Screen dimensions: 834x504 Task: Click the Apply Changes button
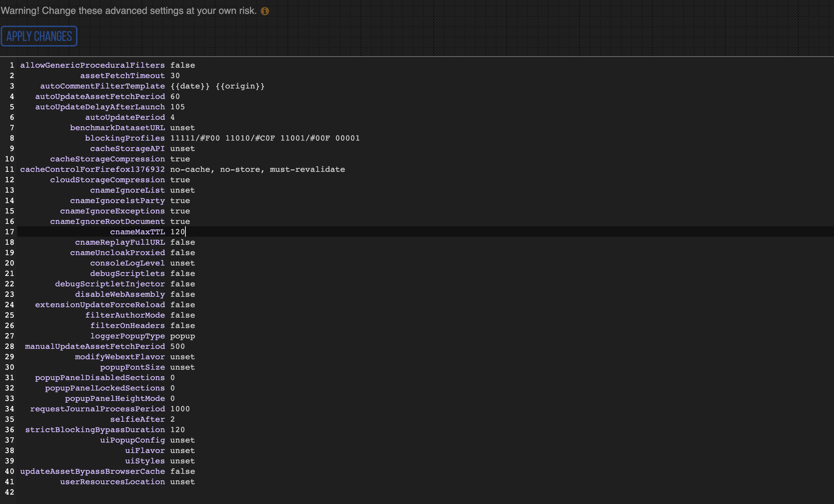click(x=39, y=36)
